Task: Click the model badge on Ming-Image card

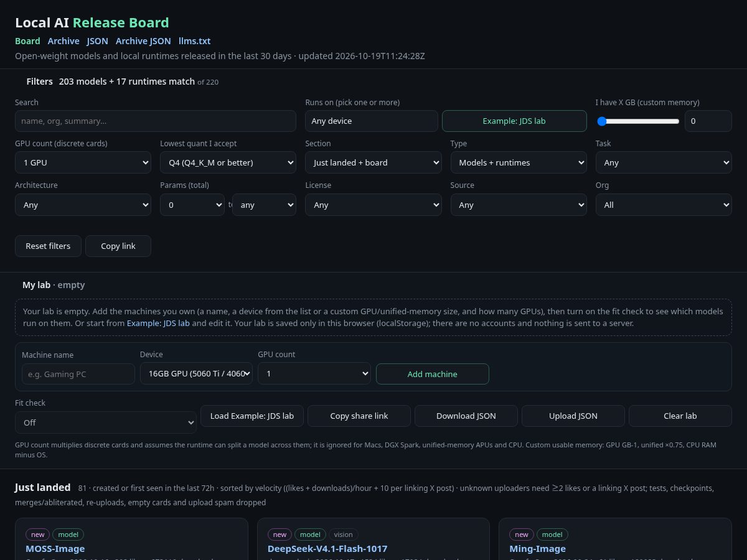Action: [x=552, y=534]
